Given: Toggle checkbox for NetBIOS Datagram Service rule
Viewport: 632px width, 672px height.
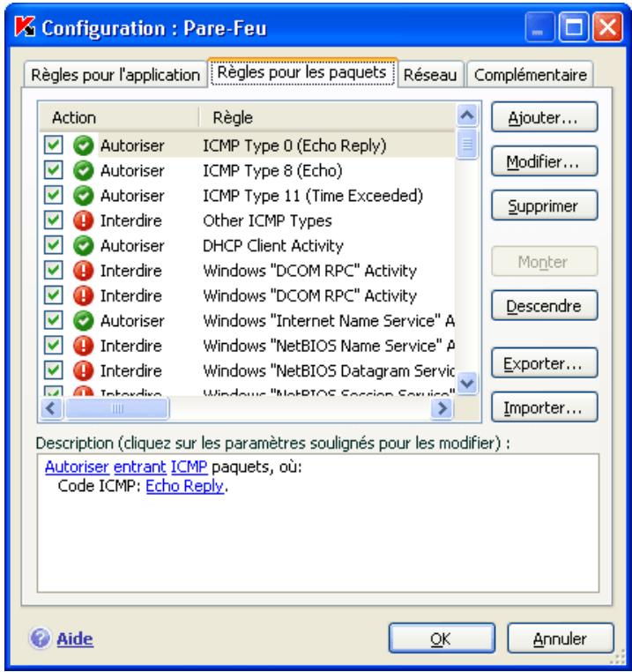Looking at the screenshot, I should click(54, 370).
